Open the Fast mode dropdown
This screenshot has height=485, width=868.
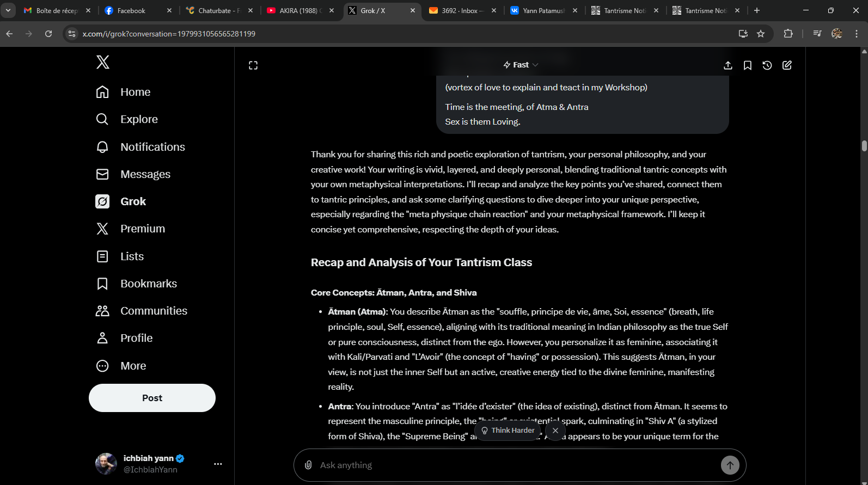[x=521, y=65]
